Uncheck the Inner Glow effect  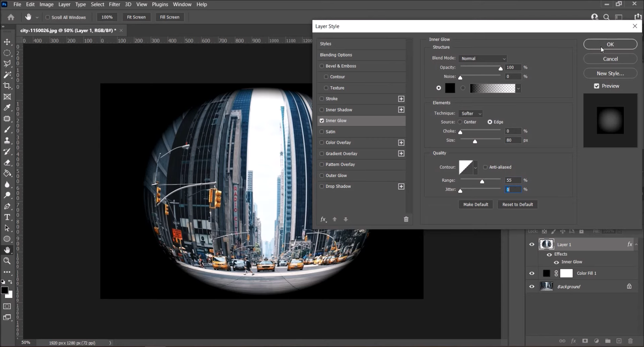[322, 121]
